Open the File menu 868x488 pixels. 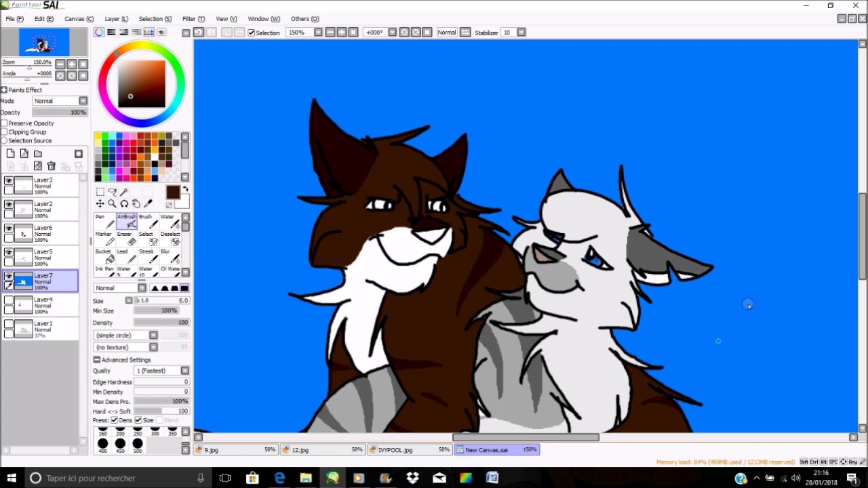pyautogui.click(x=14, y=19)
